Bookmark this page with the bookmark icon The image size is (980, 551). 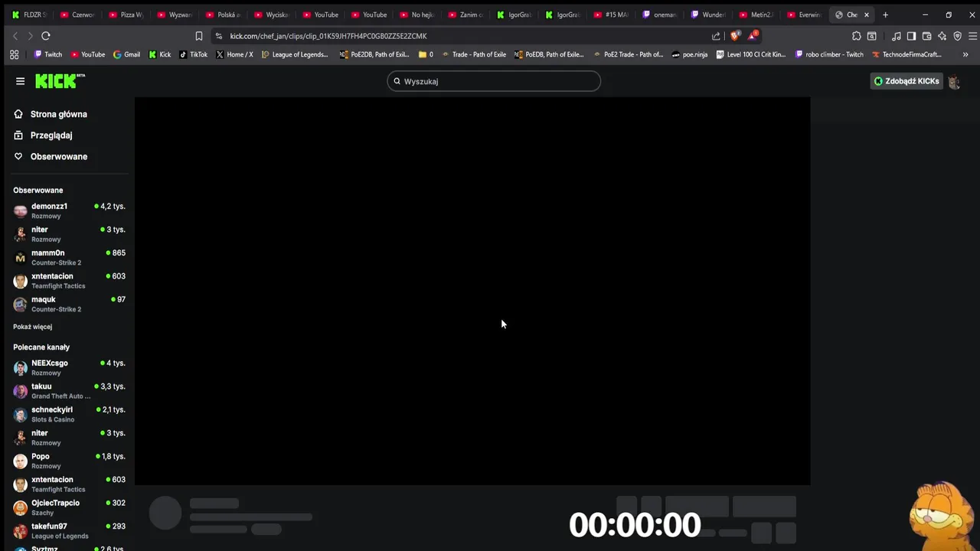199,36
